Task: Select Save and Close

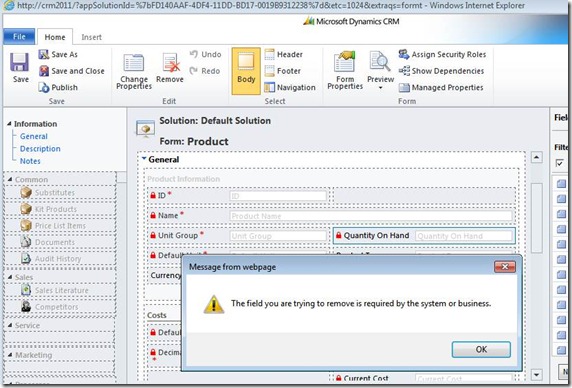Action: 72,71
